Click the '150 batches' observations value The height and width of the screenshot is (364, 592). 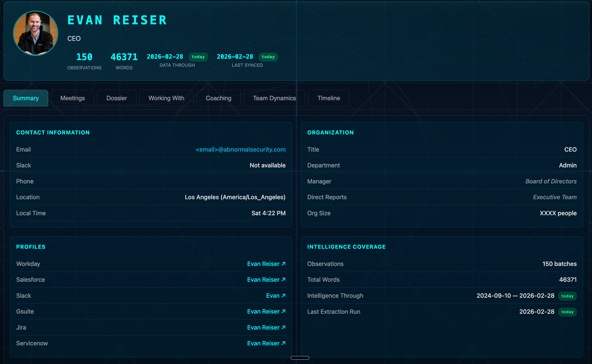pyautogui.click(x=559, y=264)
